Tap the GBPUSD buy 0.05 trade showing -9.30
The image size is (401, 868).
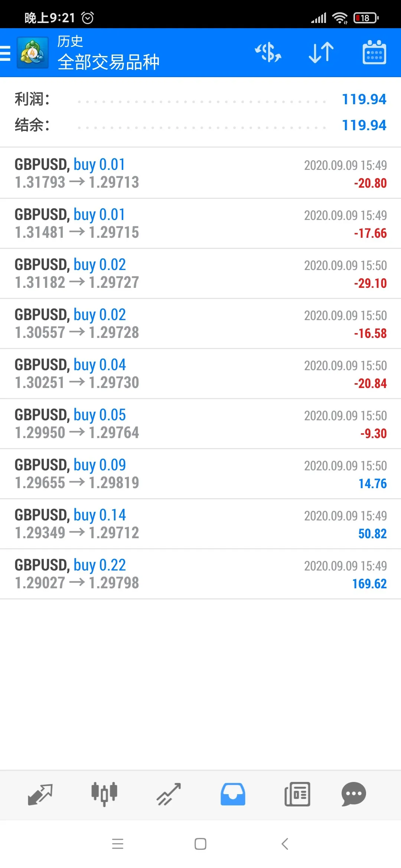(200, 424)
